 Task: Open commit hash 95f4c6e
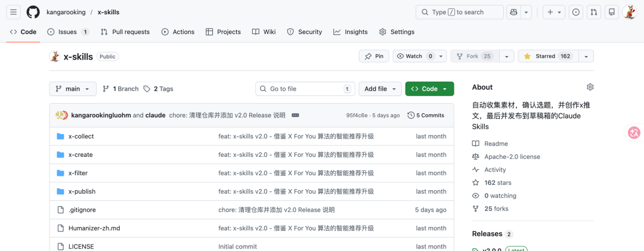(x=358, y=116)
